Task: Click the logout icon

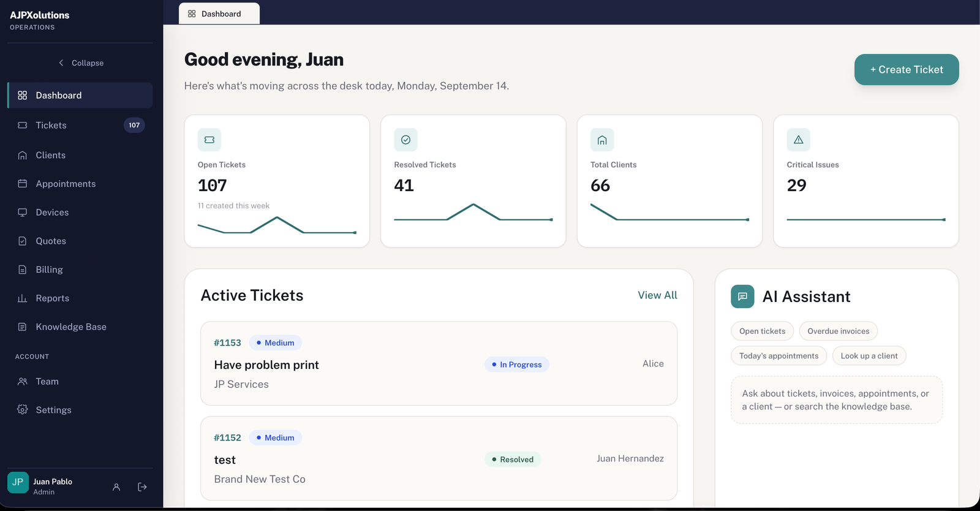Action: coord(143,487)
